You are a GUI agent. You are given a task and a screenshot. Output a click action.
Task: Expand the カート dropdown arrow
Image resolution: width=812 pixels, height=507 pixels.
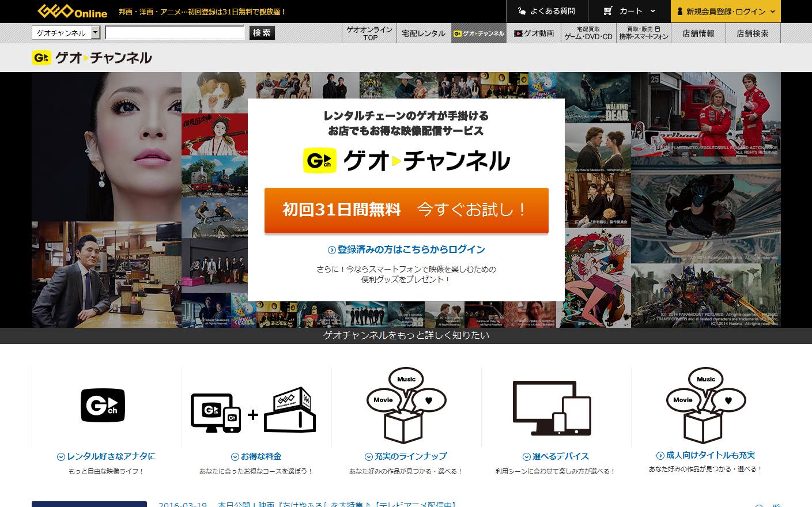tap(652, 11)
